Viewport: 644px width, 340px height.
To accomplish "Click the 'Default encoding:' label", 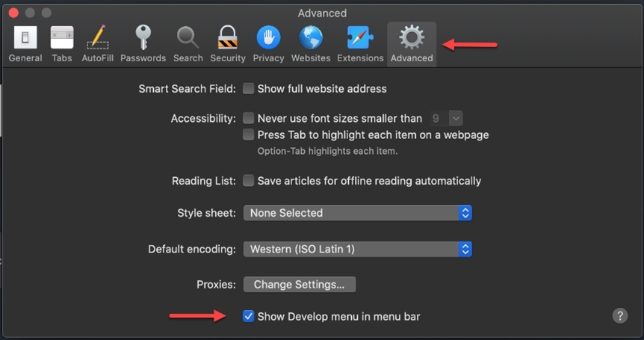I will [192, 250].
